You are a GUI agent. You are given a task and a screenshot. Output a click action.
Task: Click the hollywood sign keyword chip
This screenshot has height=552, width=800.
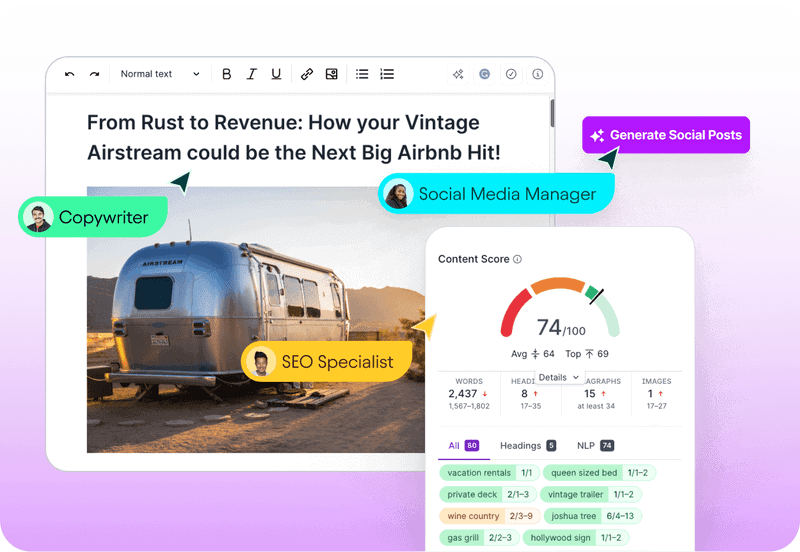pyautogui.click(x=576, y=538)
